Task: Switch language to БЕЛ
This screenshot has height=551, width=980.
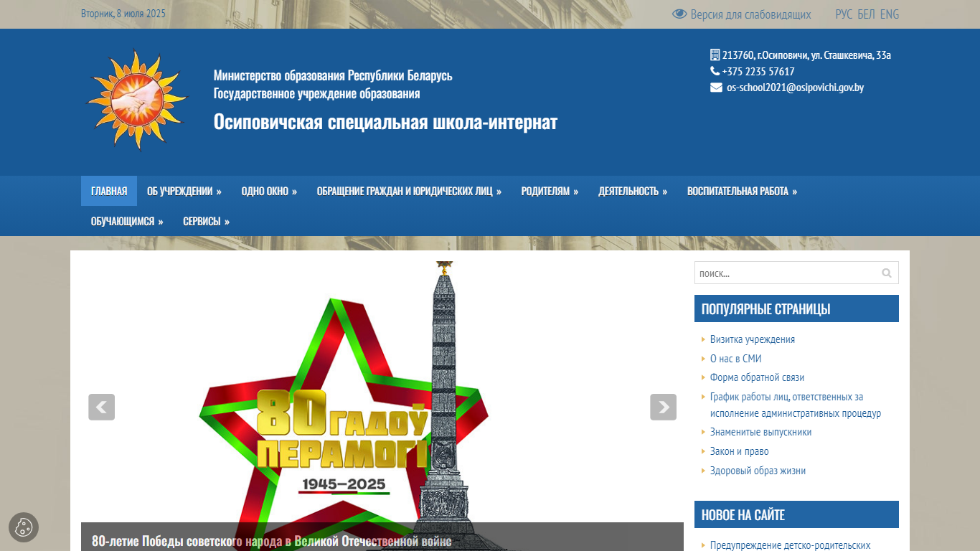Action: 866,14
